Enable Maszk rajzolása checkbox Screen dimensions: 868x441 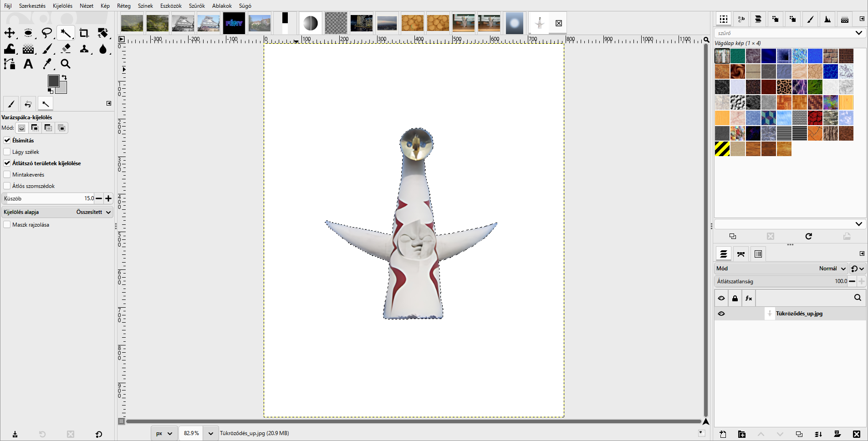coord(7,224)
